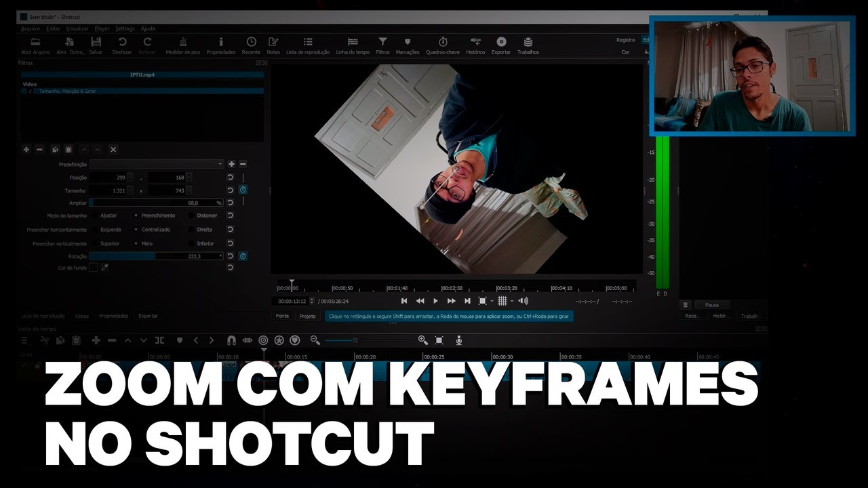Viewport: 868px width, 488px height.
Task: Step the current timecode spinner
Action: (x=312, y=301)
